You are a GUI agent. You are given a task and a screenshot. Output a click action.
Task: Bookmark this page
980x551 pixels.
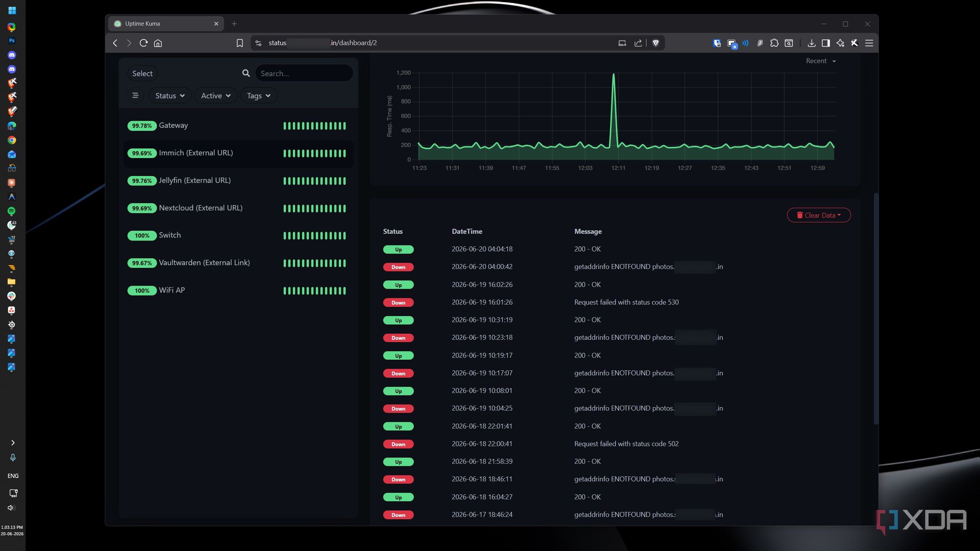tap(240, 43)
